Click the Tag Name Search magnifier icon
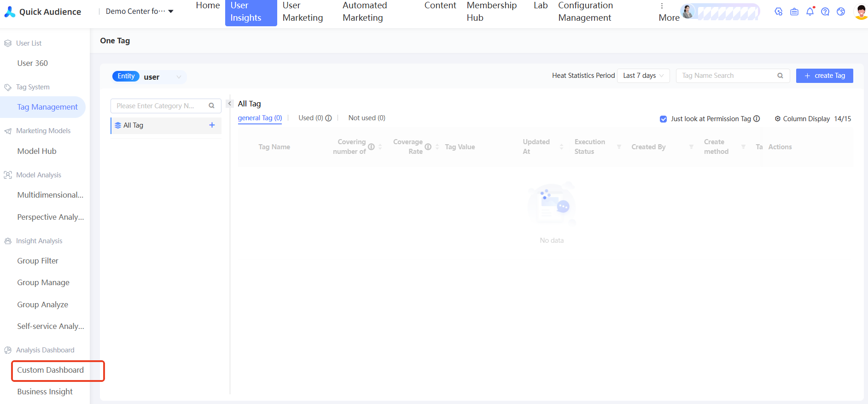Screen dimensions: 868x404 pyautogui.click(x=780, y=76)
